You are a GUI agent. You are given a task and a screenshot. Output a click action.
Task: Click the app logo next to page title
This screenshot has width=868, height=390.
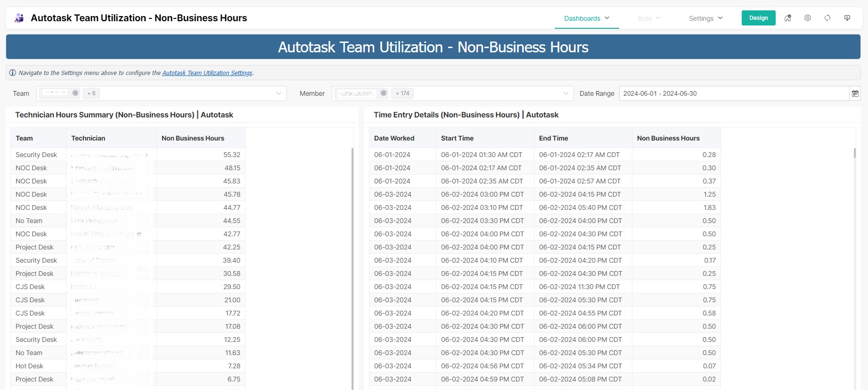pos(19,18)
